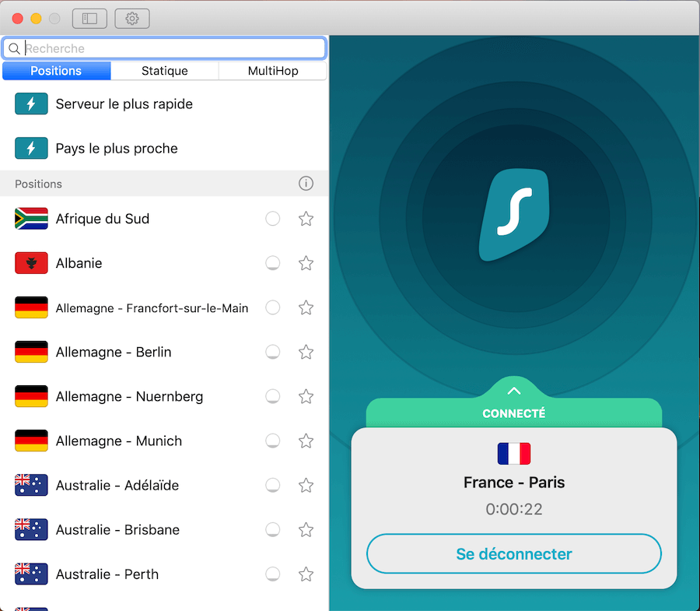This screenshot has height=611, width=700.
Task: Click Se déconnecter to disconnect VPN
Action: [514, 554]
